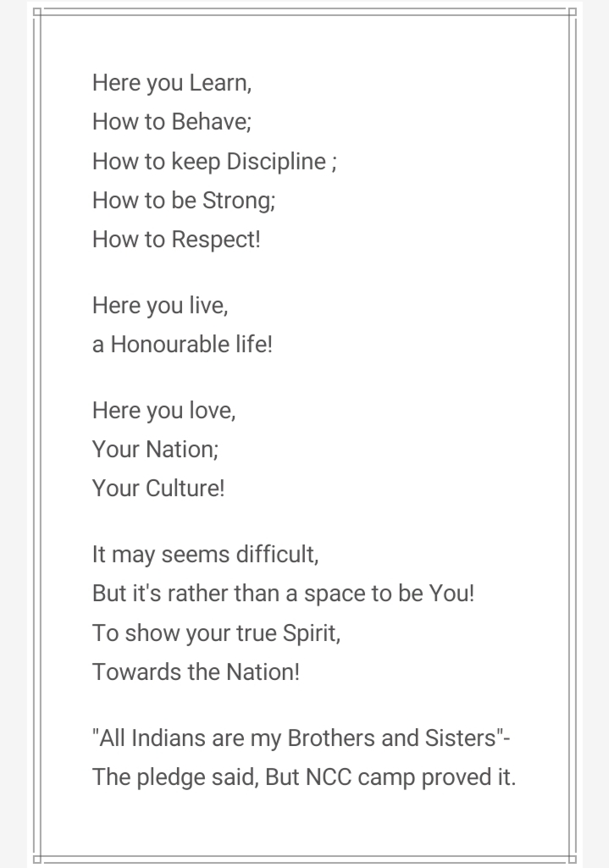Tap the line ending "space to be You!"
The height and width of the screenshot is (868, 609).
pos(283,594)
